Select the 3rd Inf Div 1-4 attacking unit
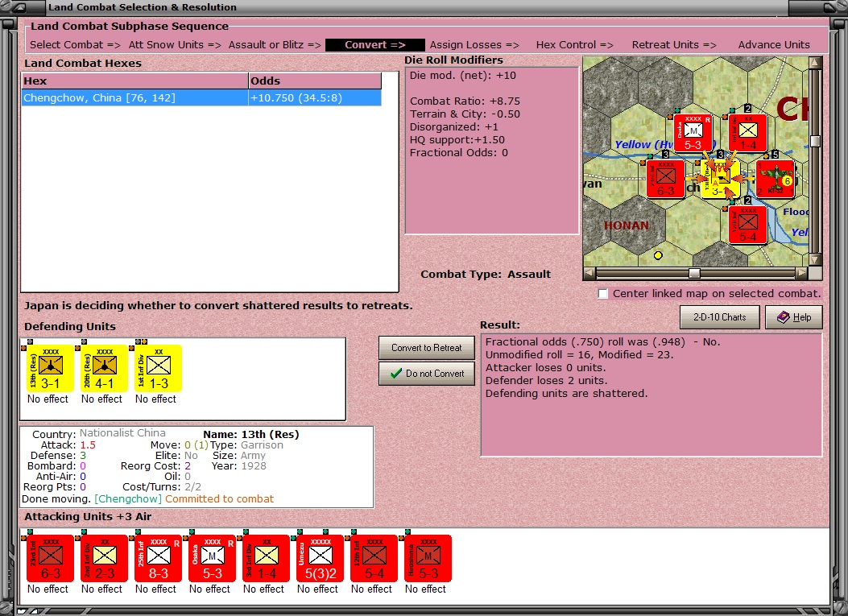 pyautogui.click(x=266, y=558)
